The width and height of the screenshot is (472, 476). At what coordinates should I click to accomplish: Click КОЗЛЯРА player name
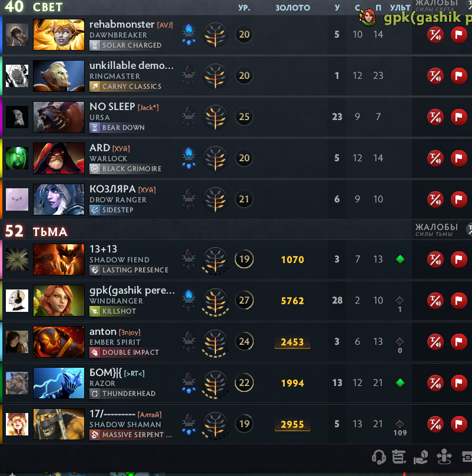point(112,189)
